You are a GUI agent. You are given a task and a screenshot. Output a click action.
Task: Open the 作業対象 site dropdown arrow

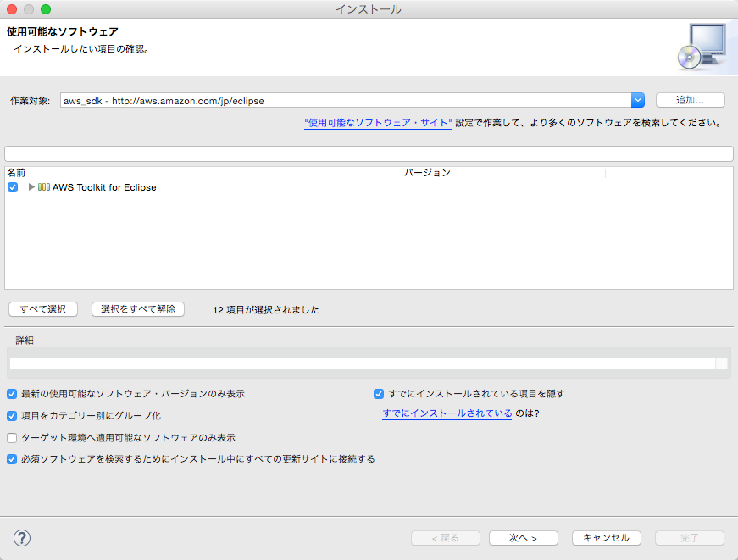point(638,100)
